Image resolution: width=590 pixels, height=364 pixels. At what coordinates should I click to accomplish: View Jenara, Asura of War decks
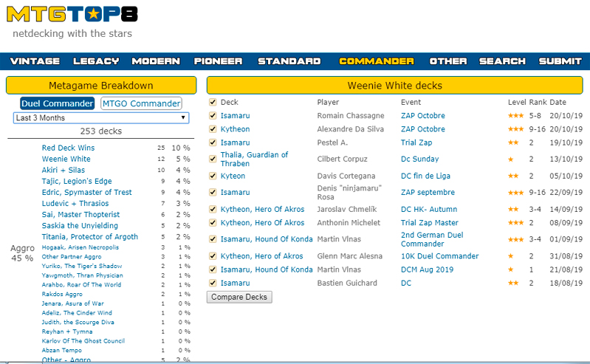point(73,303)
